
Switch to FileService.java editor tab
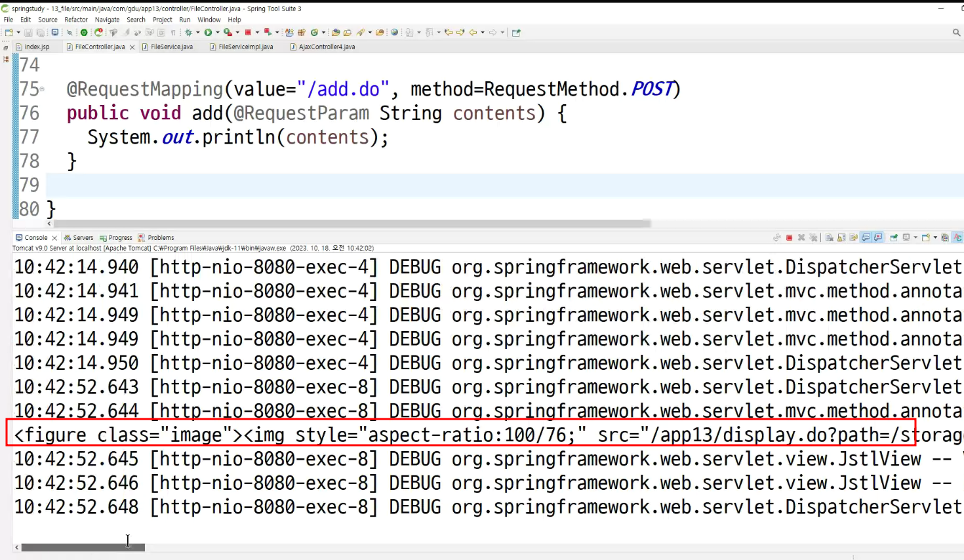172,47
